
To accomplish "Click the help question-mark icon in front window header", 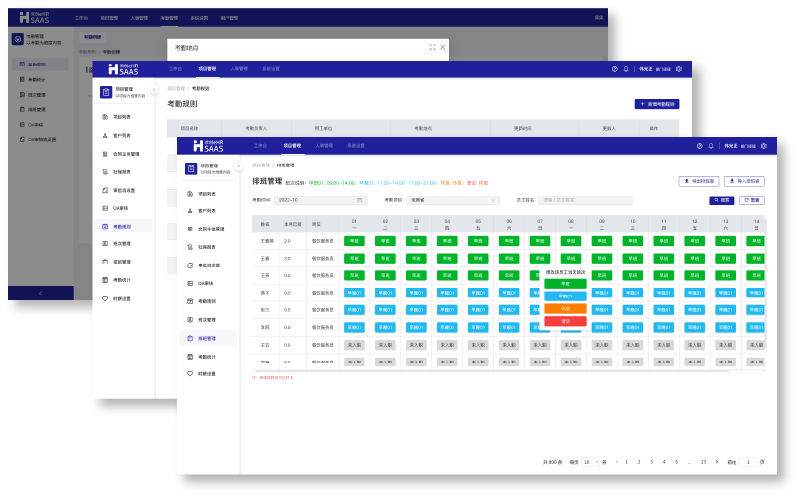I will (x=699, y=146).
